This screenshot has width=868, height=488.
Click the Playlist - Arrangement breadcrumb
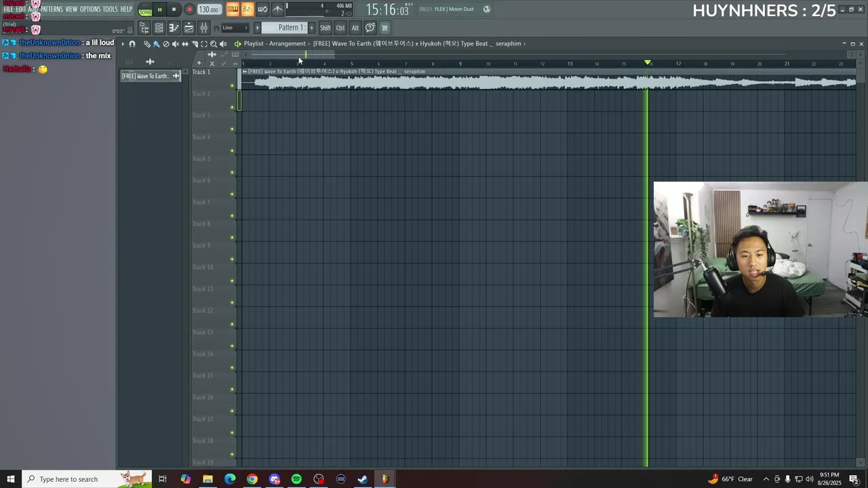pyautogui.click(x=275, y=43)
